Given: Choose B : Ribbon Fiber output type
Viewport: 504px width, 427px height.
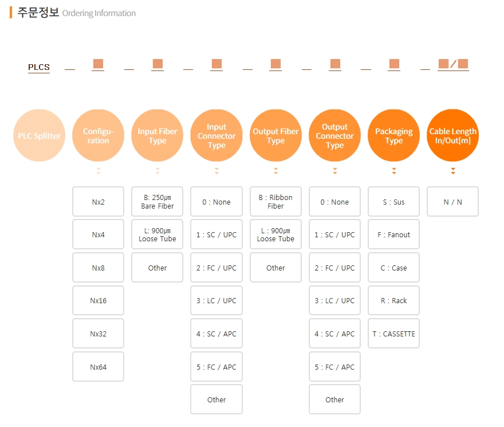Looking at the screenshot, I should point(275,202).
